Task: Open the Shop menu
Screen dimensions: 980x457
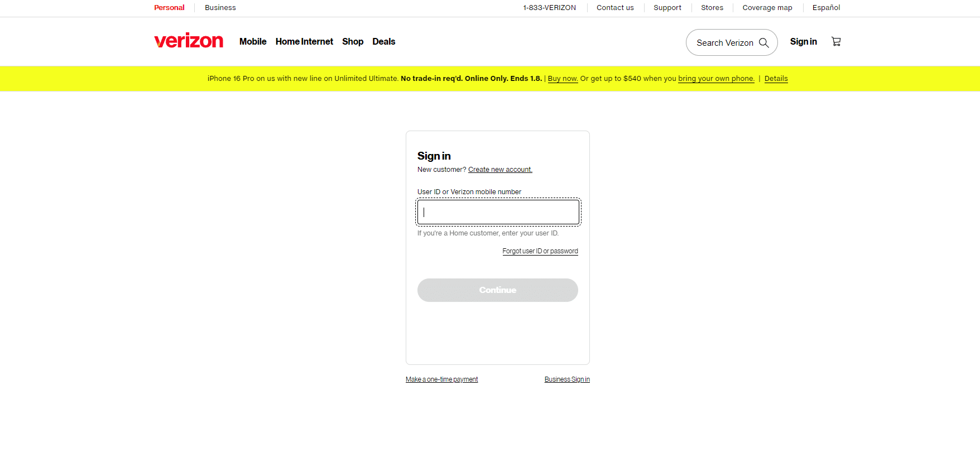Action: tap(353, 41)
